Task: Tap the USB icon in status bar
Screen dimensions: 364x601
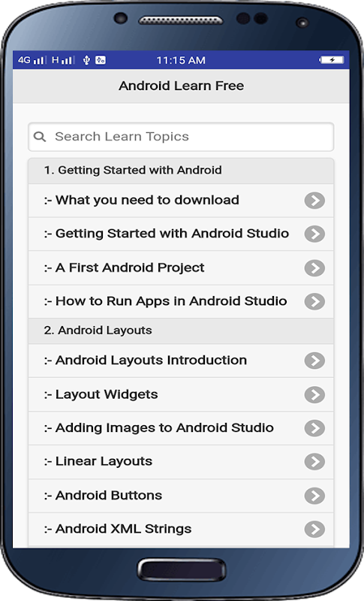Action: pos(86,60)
